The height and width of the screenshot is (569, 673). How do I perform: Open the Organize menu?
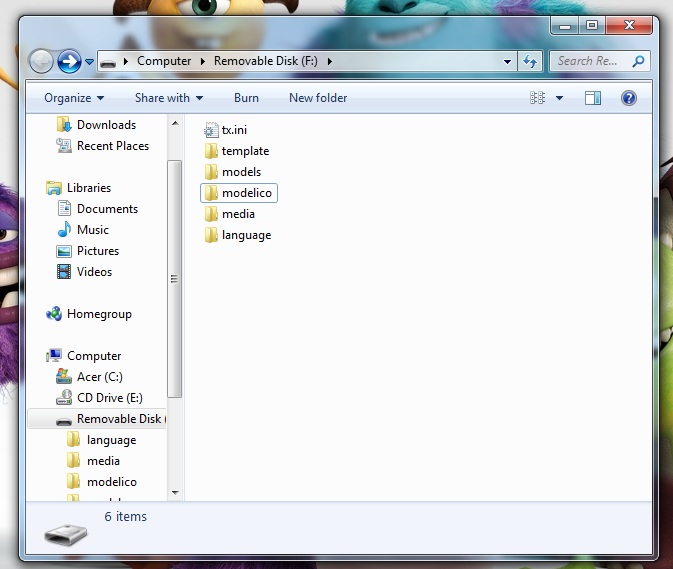(74, 98)
